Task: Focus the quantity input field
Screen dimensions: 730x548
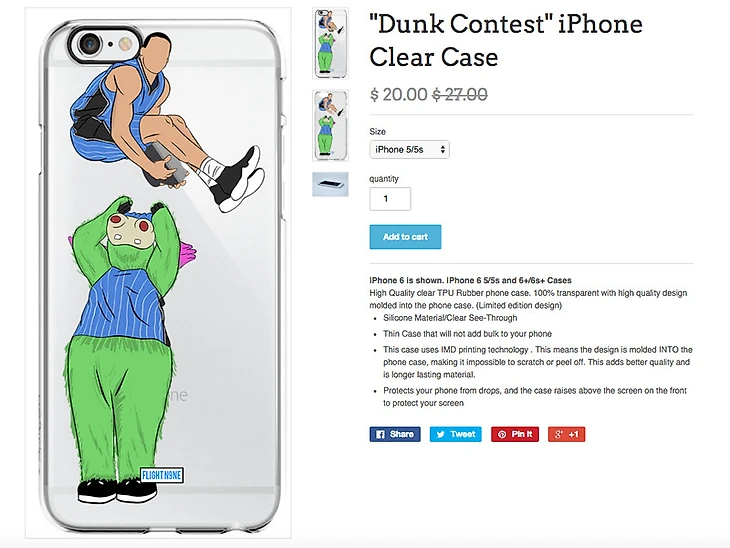Action: click(x=390, y=199)
